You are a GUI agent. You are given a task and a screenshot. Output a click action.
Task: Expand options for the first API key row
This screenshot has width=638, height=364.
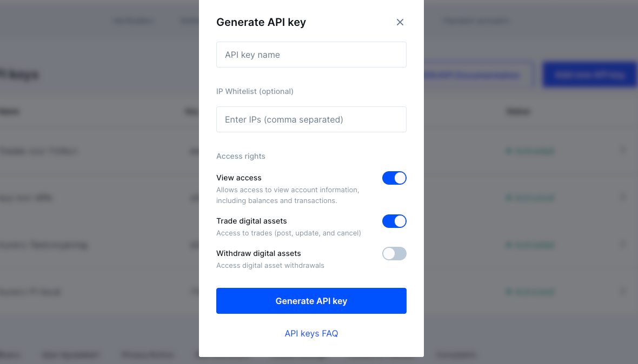pos(623,151)
